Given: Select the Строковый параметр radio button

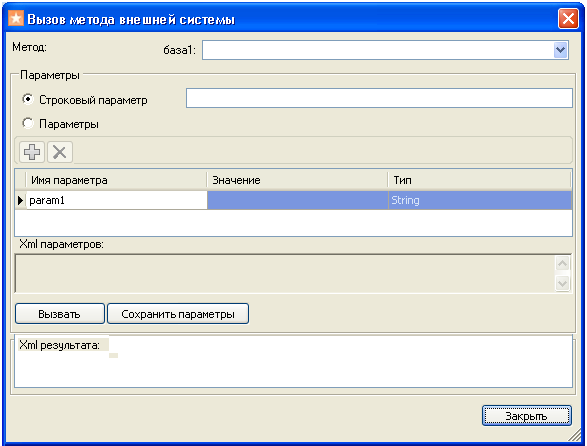Looking at the screenshot, I should 27,99.
